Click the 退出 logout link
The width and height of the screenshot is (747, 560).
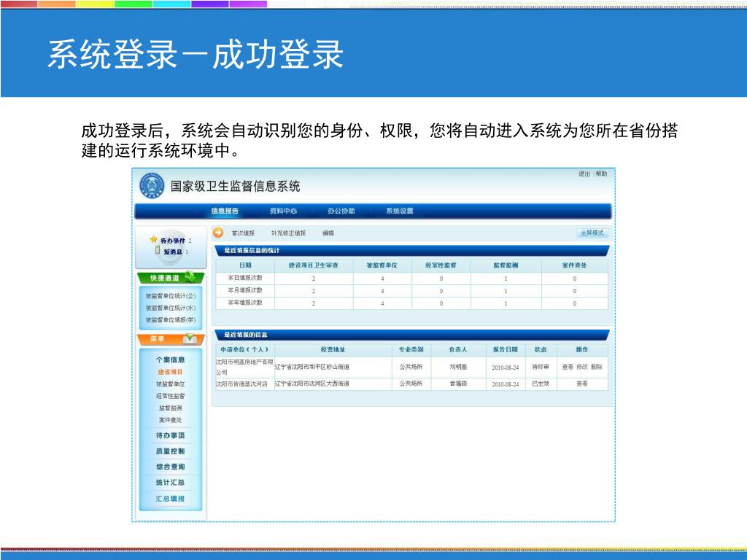click(x=584, y=174)
